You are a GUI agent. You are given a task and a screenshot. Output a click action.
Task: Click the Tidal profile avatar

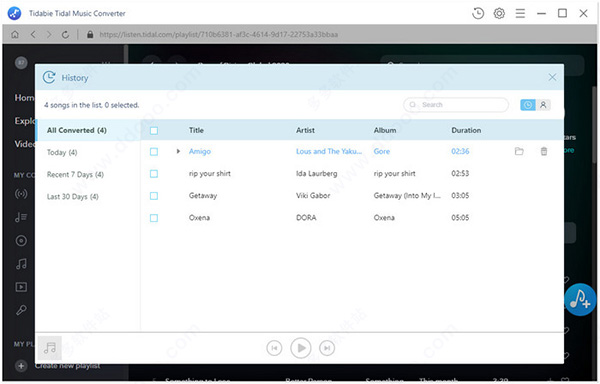click(x=21, y=63)
